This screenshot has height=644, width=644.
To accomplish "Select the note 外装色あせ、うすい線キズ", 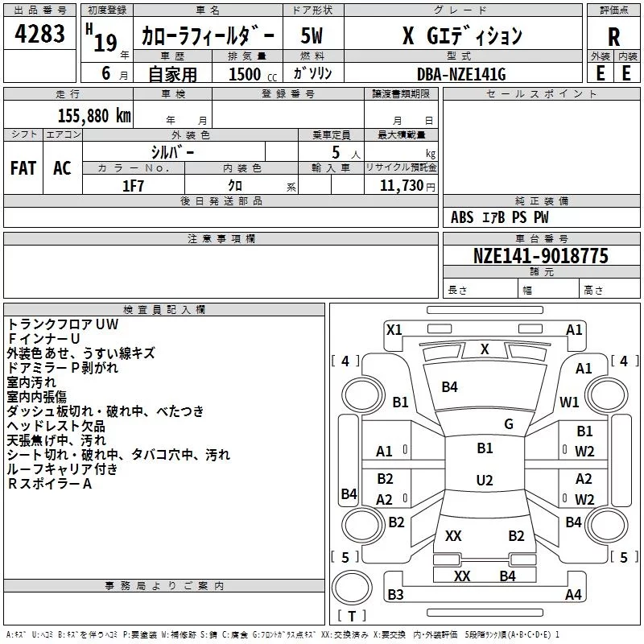I will click(81, 353).
